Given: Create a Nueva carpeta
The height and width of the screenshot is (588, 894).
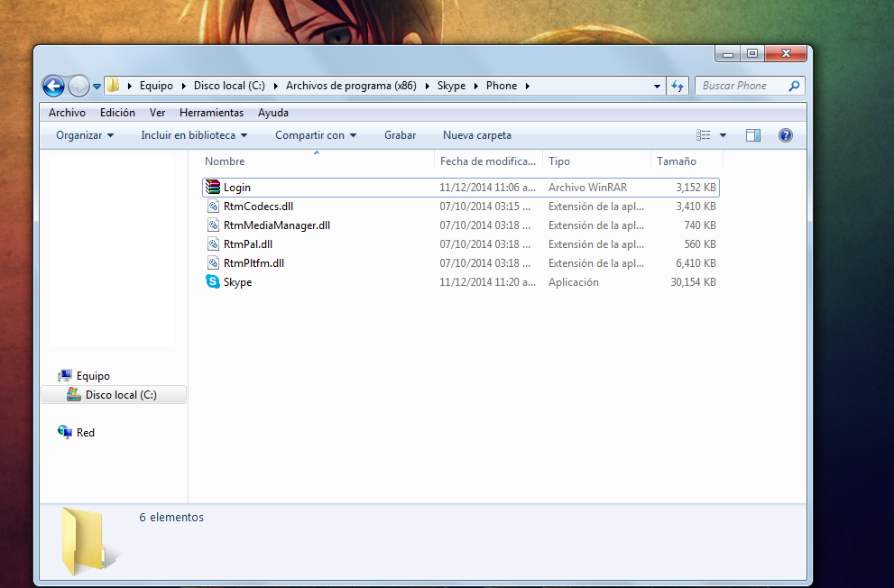Looking at the screenshot, I should click(476, 135).
